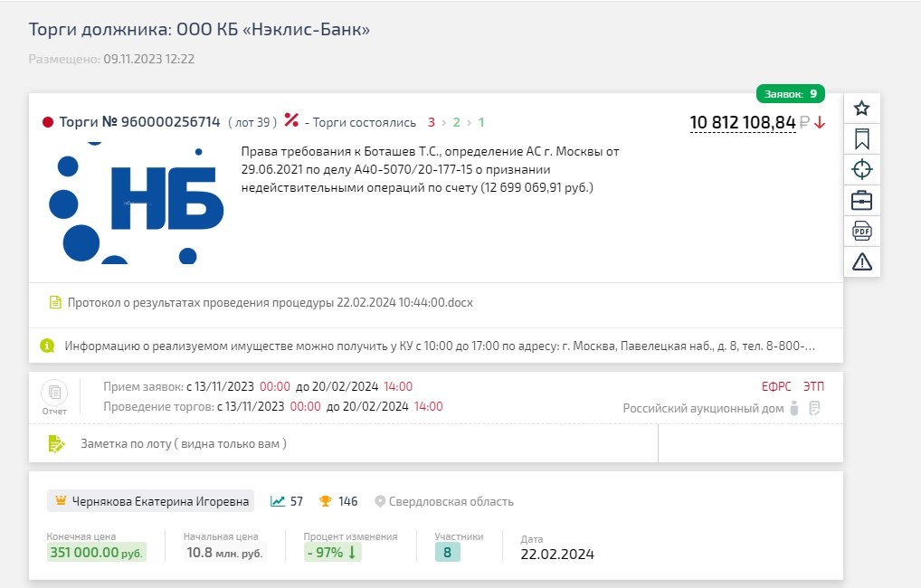
Task: Export lot as PDF
Action: point(861,231)
